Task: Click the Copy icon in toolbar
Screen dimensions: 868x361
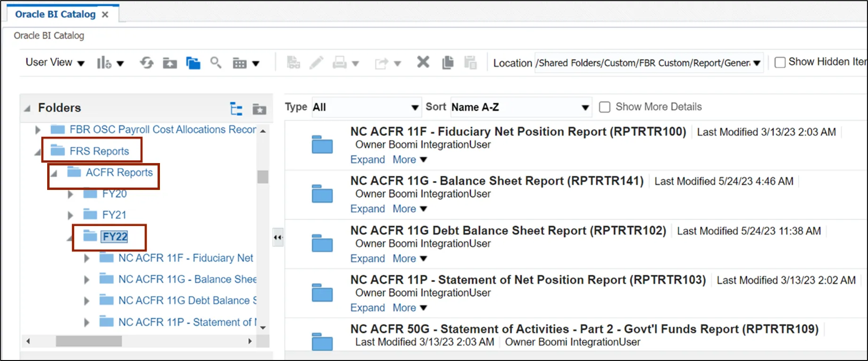Action: [x=447, y=63]
